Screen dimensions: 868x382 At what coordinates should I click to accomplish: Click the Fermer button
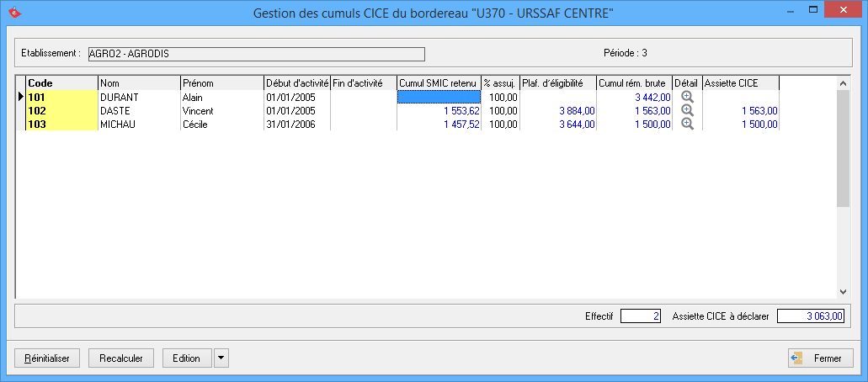tap(820, 358)
